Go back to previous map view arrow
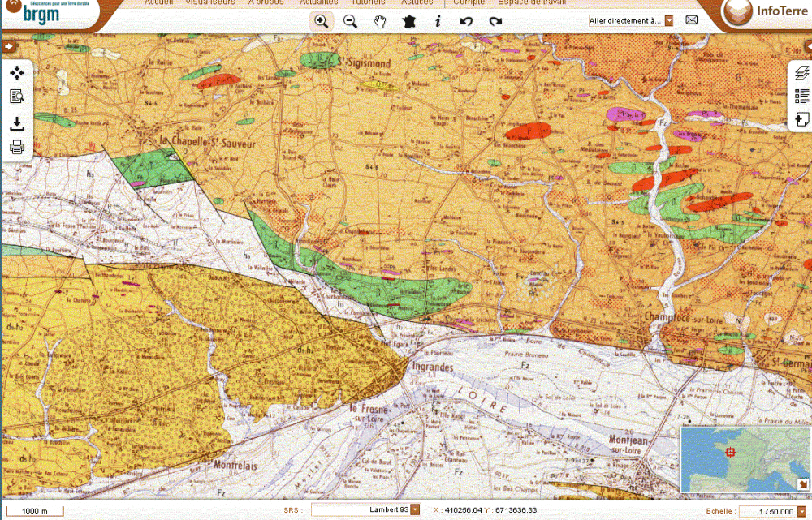This screenshot has height=520, width=812. (x=466, y=22)
